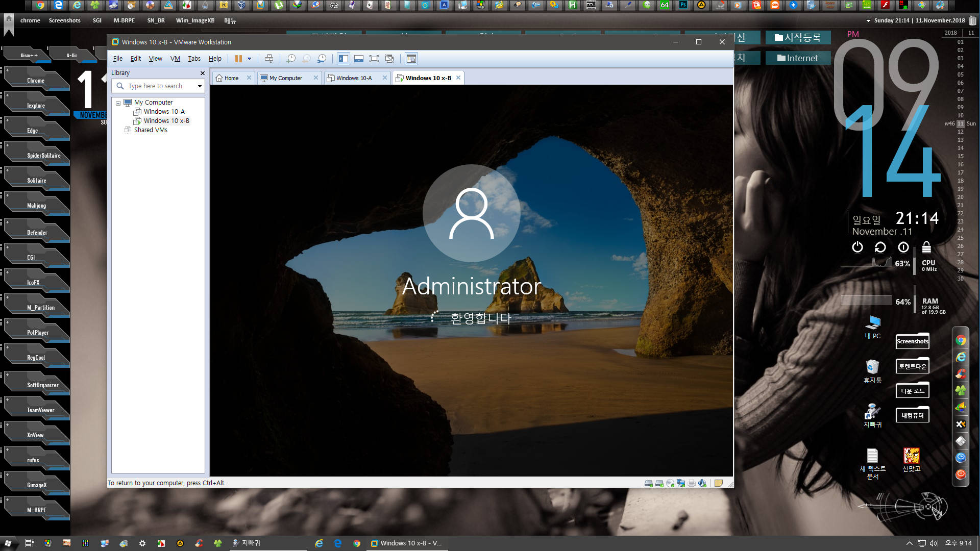Open the trash icon beside the top clock

[972, 20]
